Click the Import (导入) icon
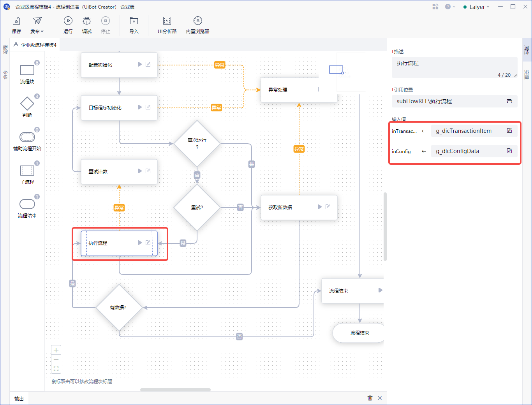Screen dimensions: 532x405 coord(134,25)
